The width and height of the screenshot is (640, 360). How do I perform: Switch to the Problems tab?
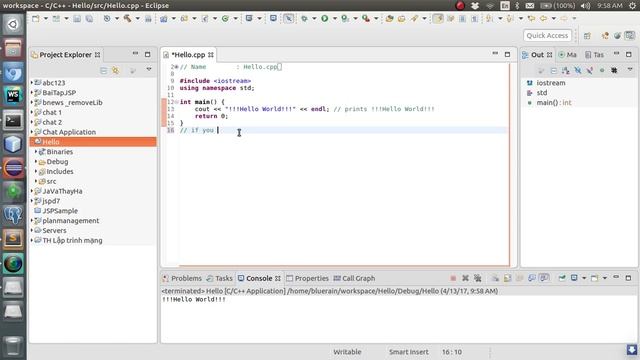182,278
